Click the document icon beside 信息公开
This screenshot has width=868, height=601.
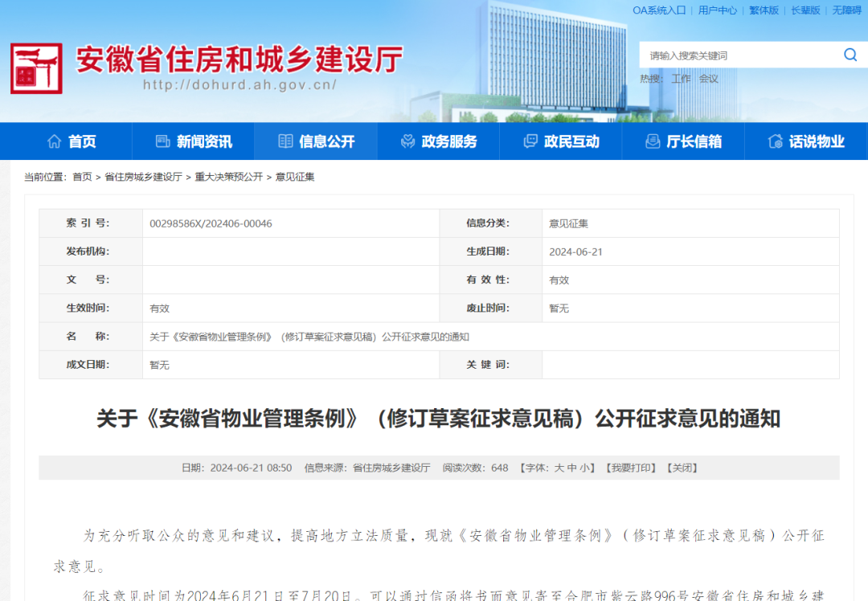point(285,141)
